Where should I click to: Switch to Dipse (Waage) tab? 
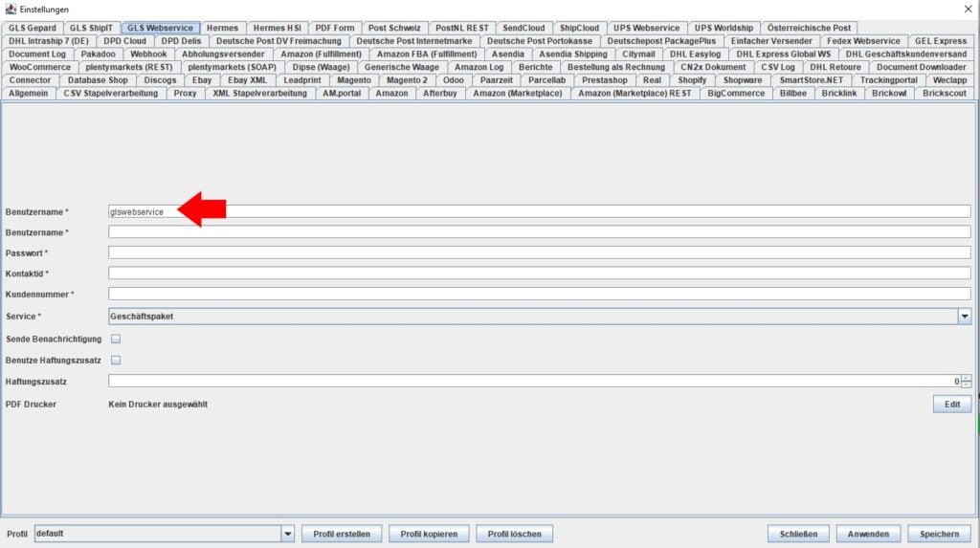click(322, 68)
